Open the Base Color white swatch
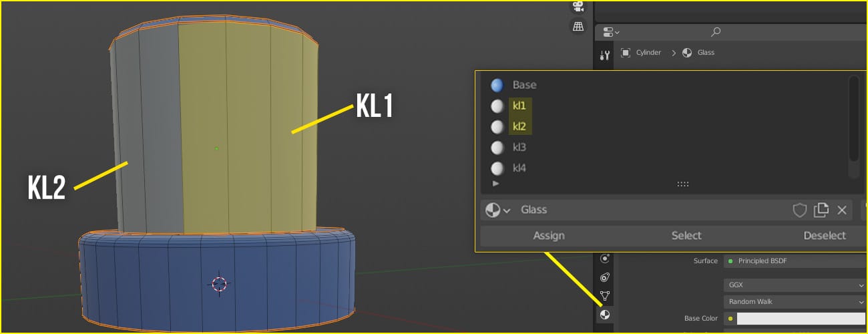This screenshot has height=334, width=868. coord(801,319)
